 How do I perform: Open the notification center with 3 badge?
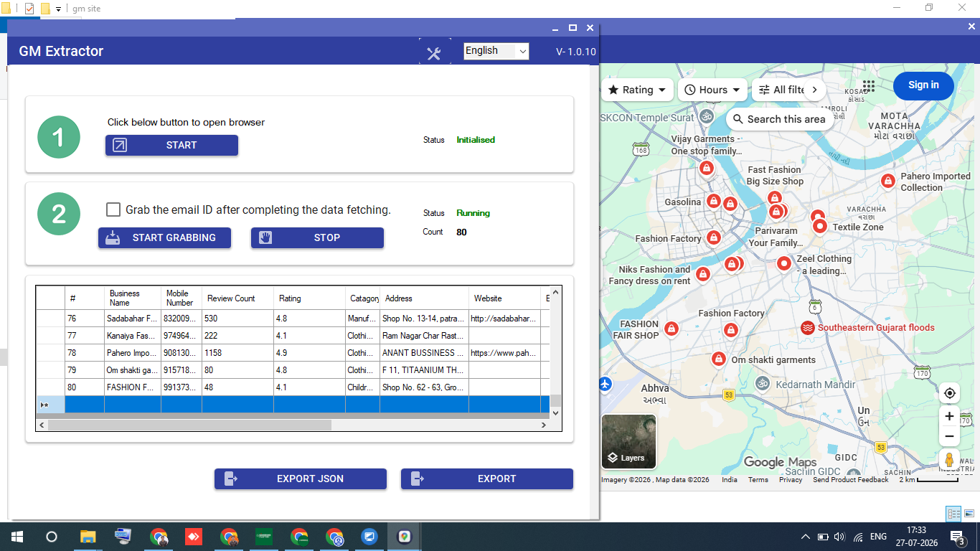click(x=957, y=537)
